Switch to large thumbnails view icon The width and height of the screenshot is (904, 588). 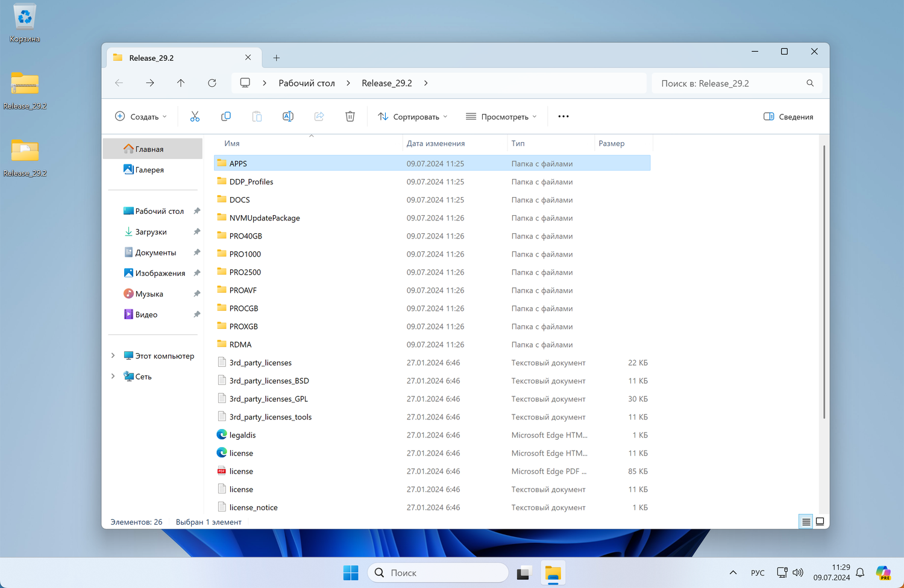coord(820,522)
